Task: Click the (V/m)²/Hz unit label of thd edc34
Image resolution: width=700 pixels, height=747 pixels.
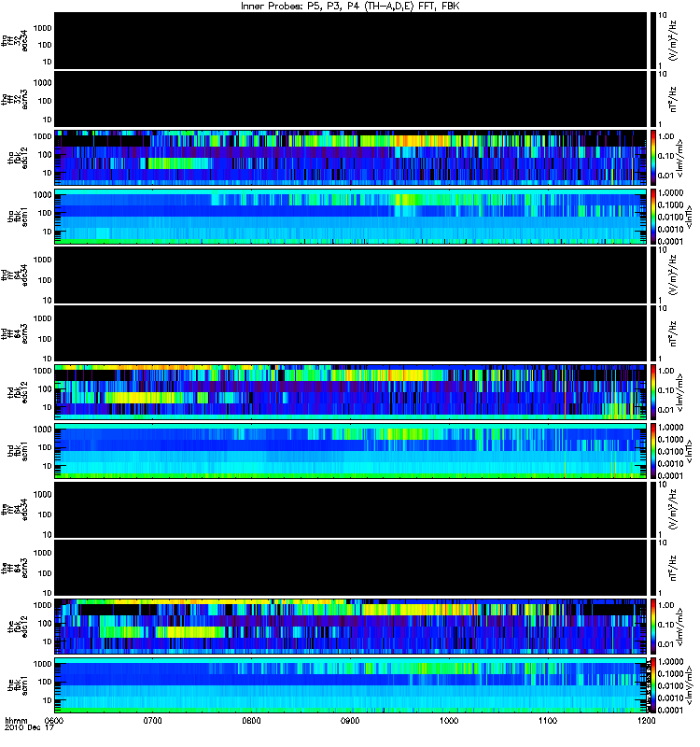Action: click(673, 275)
